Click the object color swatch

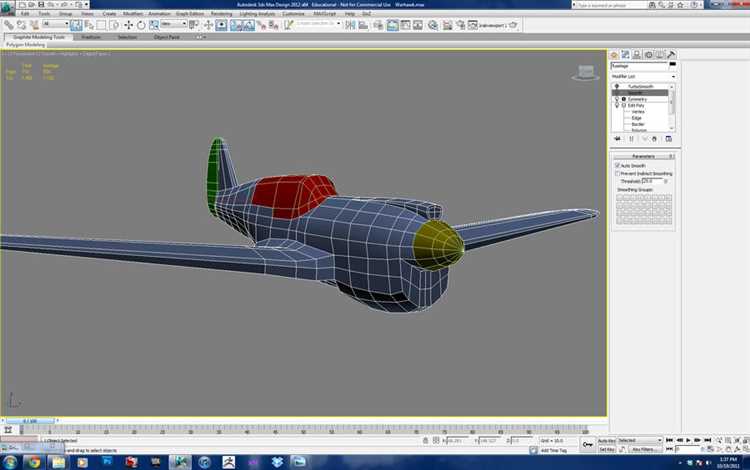click(x=673, y=64)
